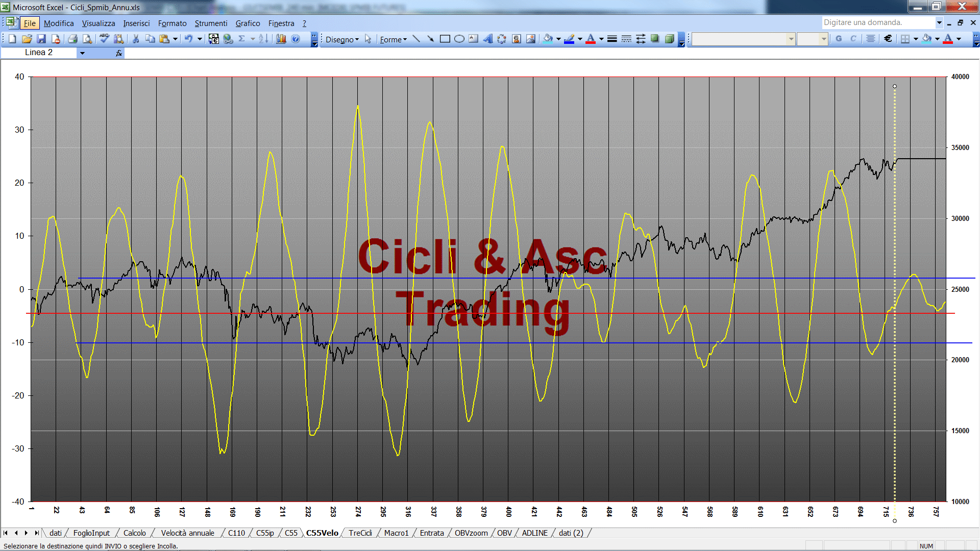Open print preview with the magnifier page icon
Image resolution: width=980 pixels, height=551 pixels.
pos(87,39)
